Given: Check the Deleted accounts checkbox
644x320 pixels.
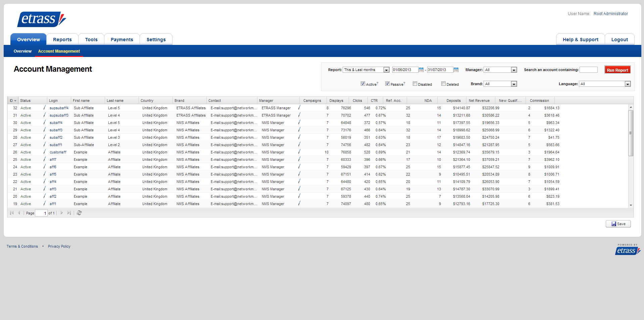Looking at the screenshot, I should pyautogui.click(x=443, y=84).
